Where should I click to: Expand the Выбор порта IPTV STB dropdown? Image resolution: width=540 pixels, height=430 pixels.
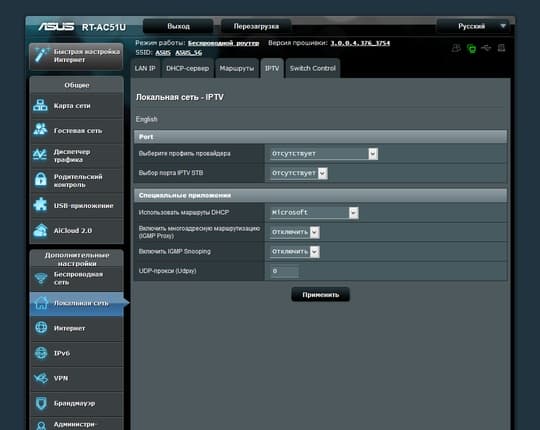coord(299,173)
